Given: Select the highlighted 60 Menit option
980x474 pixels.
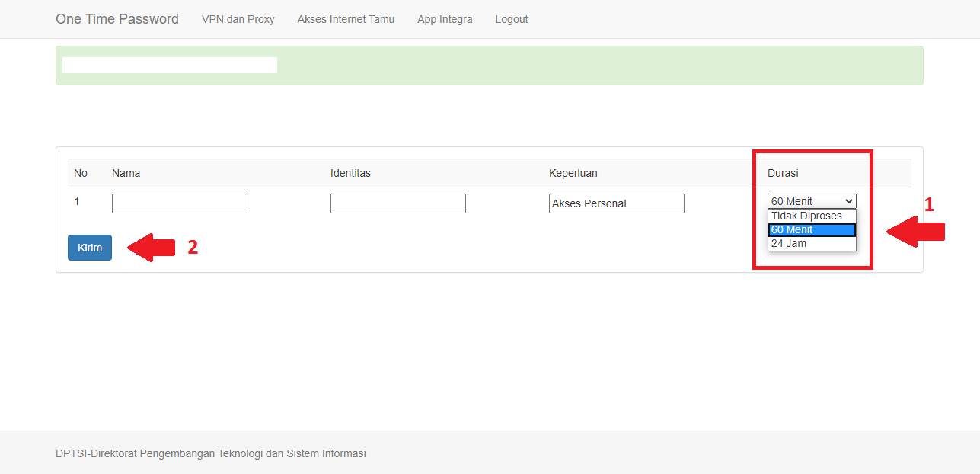Looking at the screenshot, I should (x=812, y=229).
